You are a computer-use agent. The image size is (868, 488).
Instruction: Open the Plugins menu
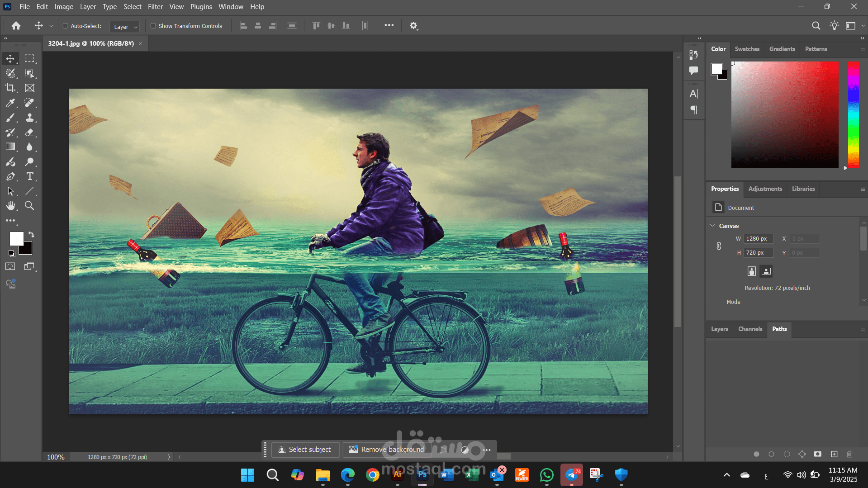(201, 7)
